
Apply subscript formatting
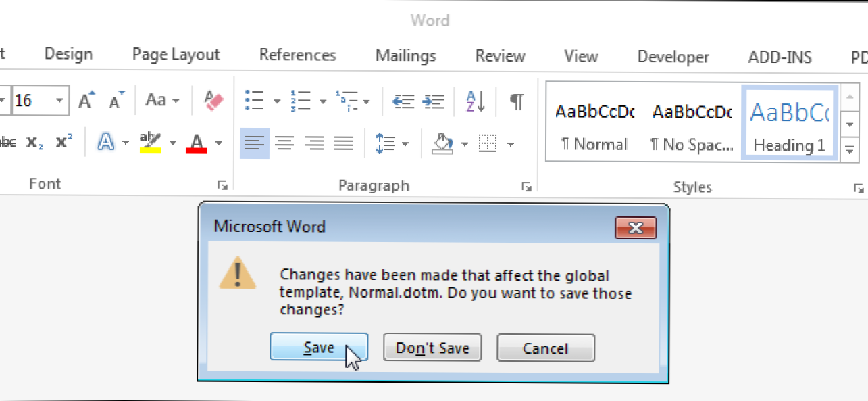tap(35, 142)
